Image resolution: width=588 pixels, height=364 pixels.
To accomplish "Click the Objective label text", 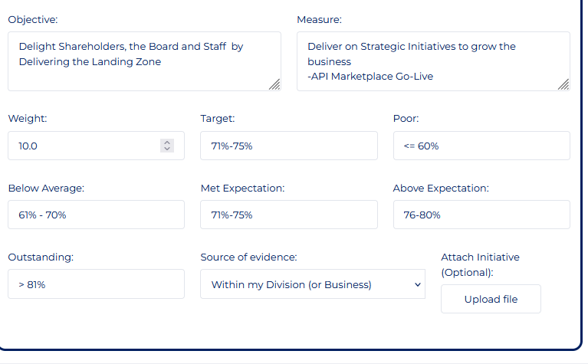I will click(x=32, y=19).
